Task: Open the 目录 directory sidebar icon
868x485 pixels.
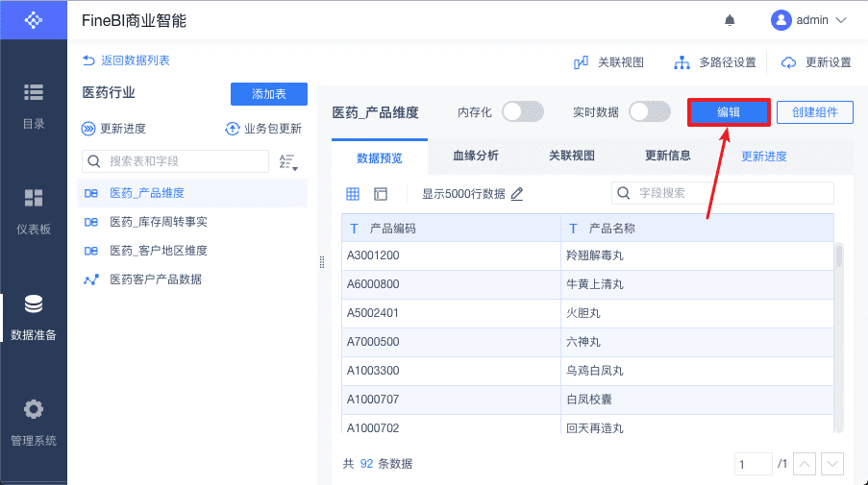Action: 34,92
